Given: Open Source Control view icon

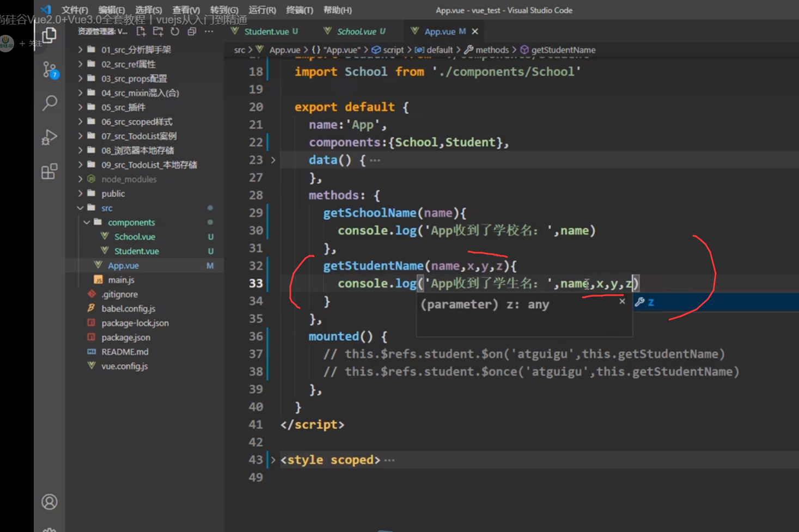Looking at the screenshot, I should (x=50, y=70).
